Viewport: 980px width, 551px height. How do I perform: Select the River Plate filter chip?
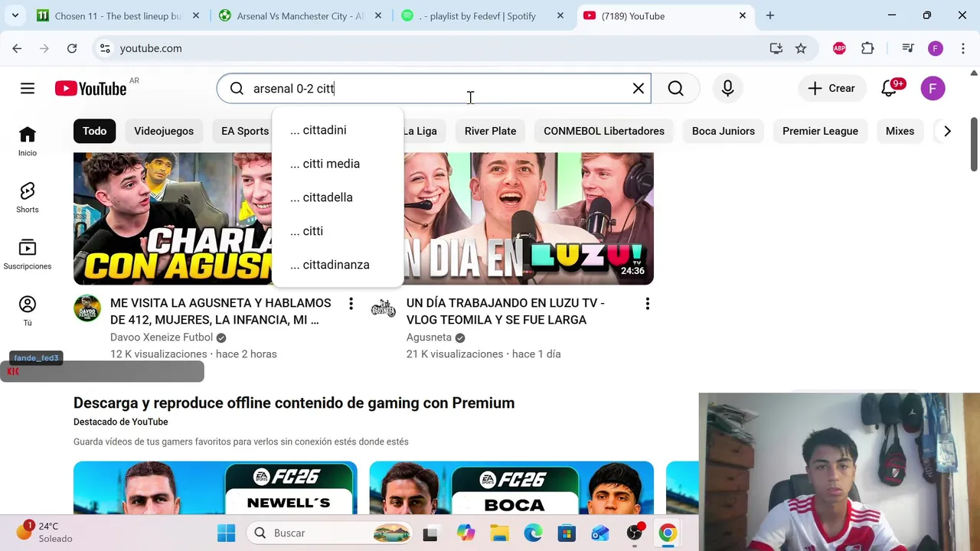pyautogui.click(x=490, y=131)
